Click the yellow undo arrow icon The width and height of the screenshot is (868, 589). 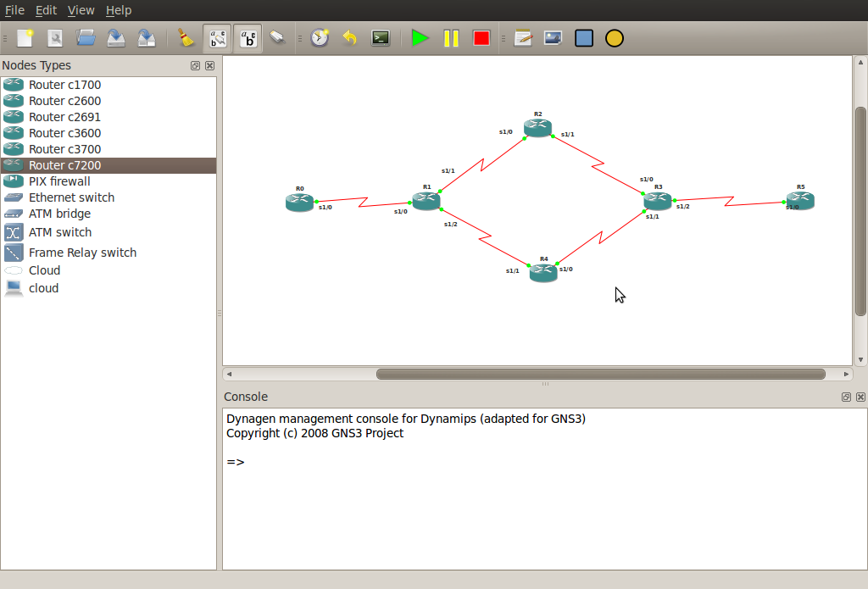(349, 38)
